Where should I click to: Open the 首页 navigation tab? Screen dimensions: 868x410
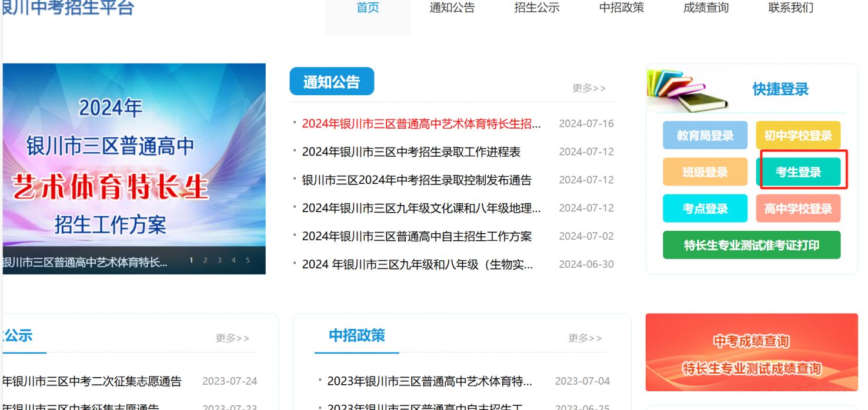368,8
